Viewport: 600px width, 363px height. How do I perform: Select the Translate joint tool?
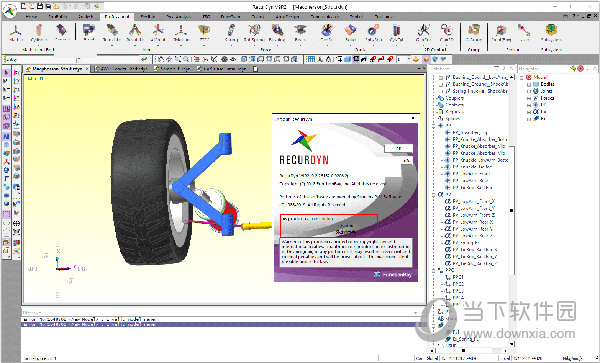click(112, 33)
